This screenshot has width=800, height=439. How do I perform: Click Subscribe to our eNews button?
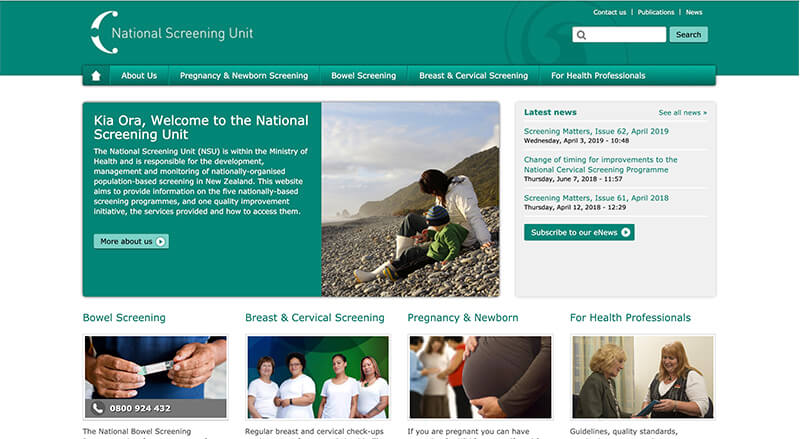(x=579, y=232)
